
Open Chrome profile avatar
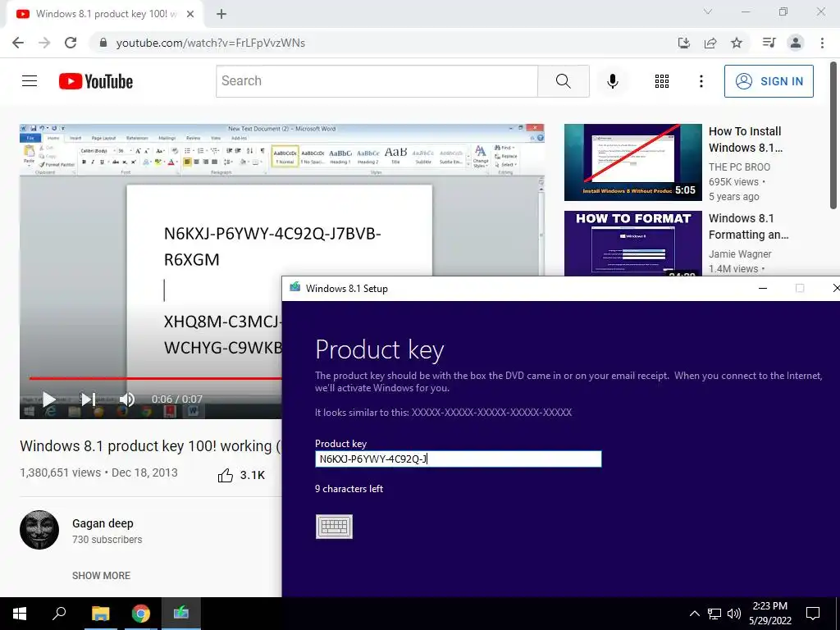(x=796, y=43)
